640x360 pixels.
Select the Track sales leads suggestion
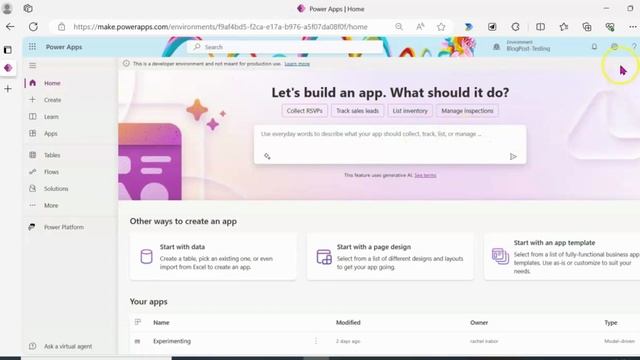[358, 111]
